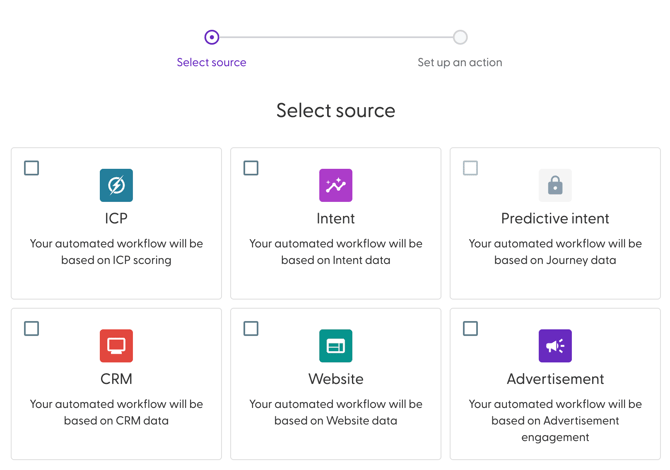Check the Intent source checkbox

click(x=251, y=168)
